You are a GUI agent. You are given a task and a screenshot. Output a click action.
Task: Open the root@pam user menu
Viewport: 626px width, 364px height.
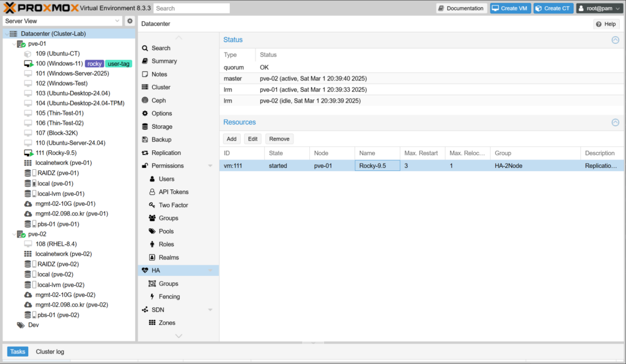(x=598, y=9)
